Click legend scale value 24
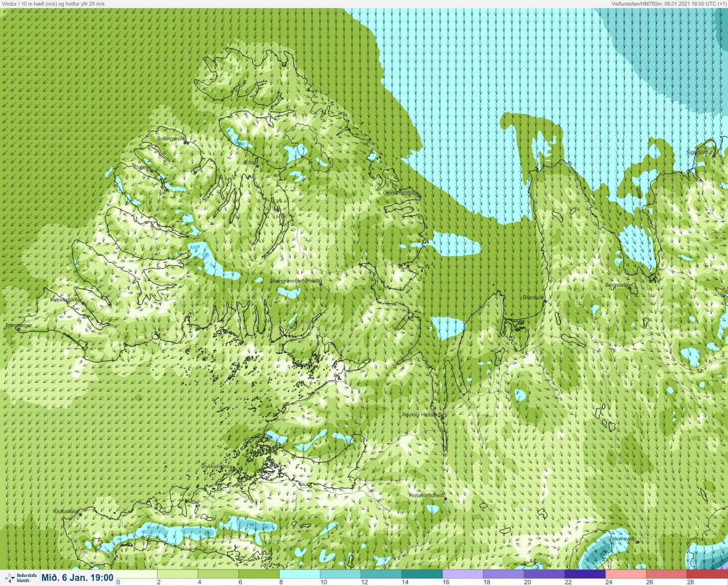728x586 pixels. (609, 582)
